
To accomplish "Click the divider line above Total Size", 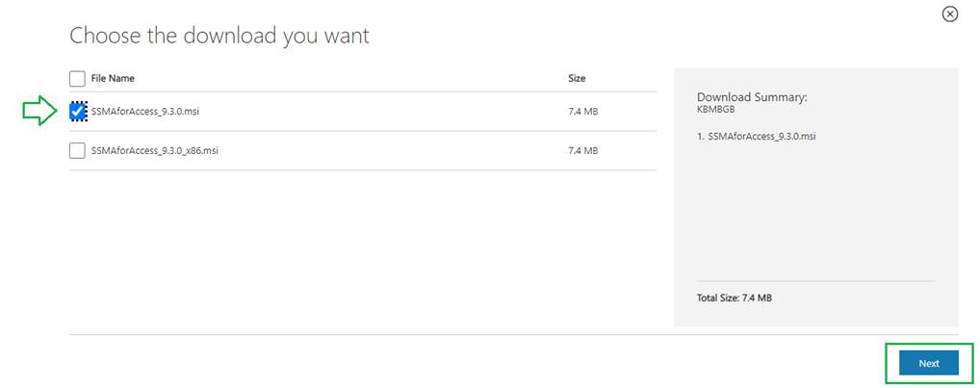I will pos(815,281).
